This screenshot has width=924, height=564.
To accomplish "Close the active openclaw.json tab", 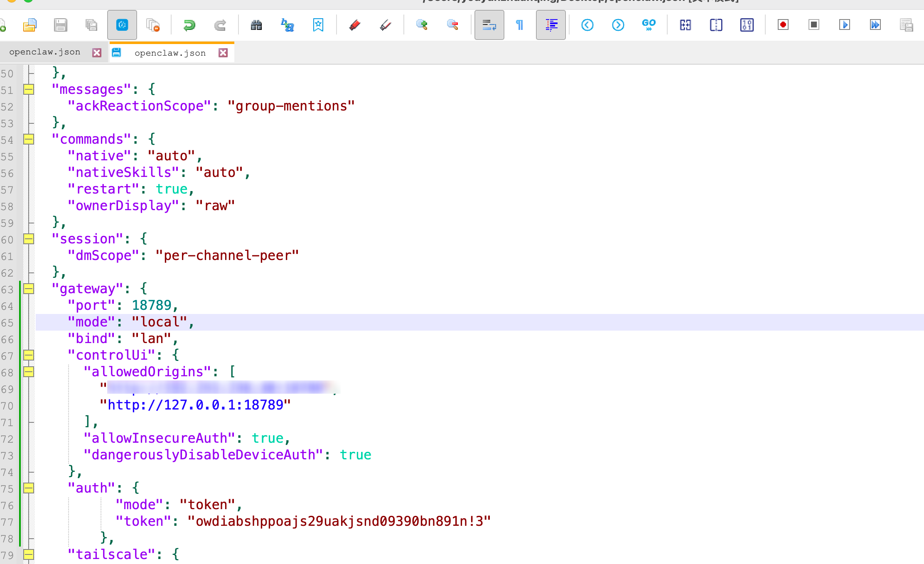I will point(223,53).
